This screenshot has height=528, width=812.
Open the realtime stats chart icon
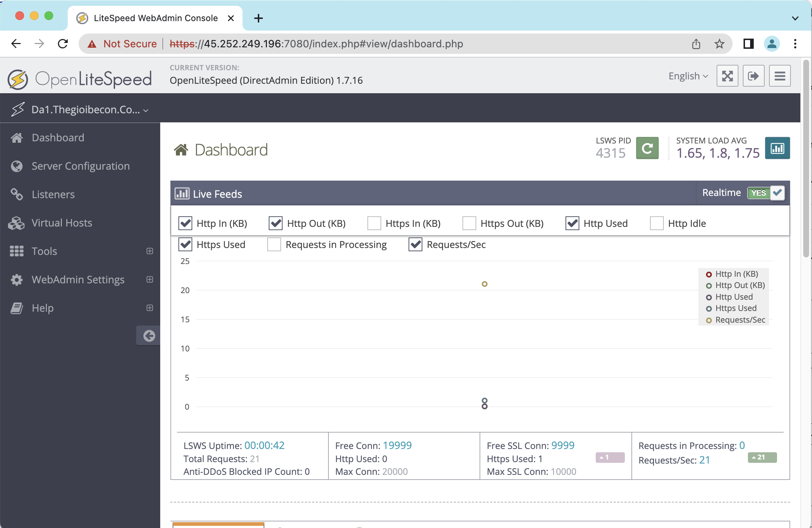pyautogui.click(x=777, y=148)
